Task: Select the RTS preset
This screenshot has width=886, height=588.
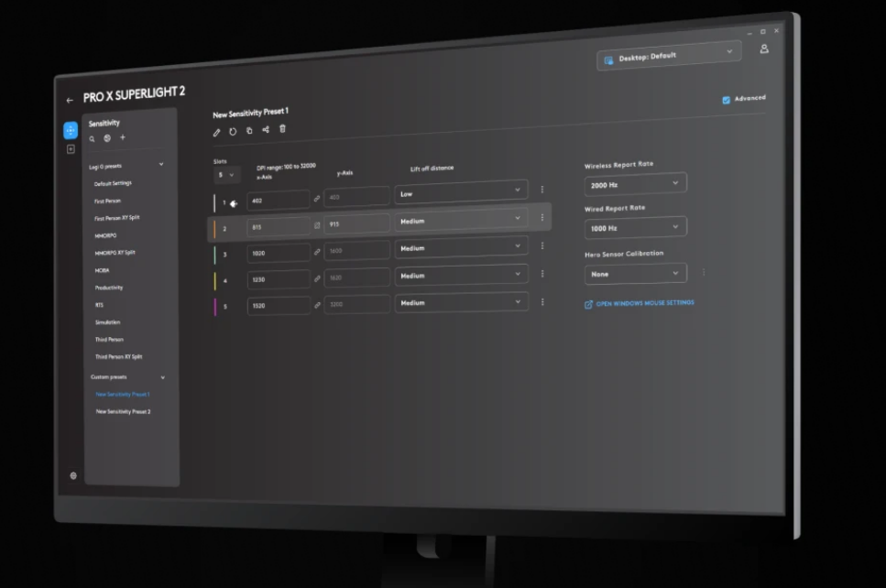Action: [x=100, y=305]
